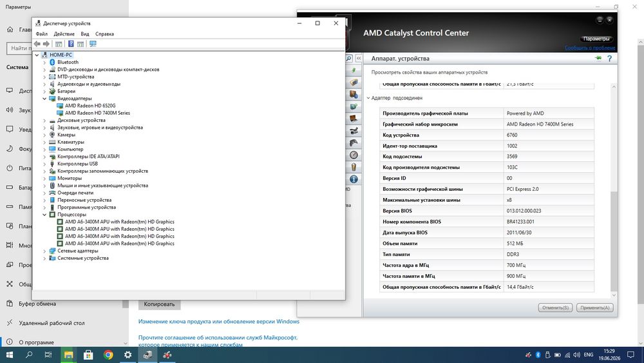Open the Файл menu

tap(41, 34)
